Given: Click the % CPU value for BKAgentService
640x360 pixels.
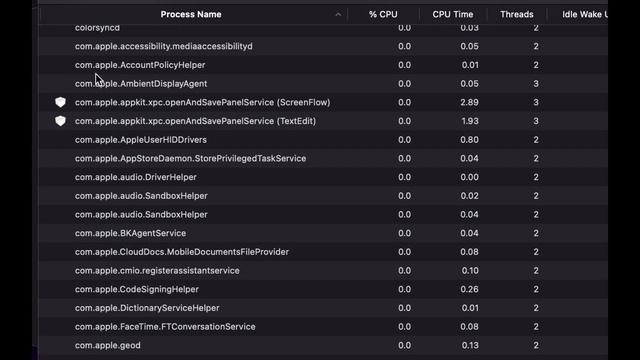Looking at the screenshot, I should 404,233.
